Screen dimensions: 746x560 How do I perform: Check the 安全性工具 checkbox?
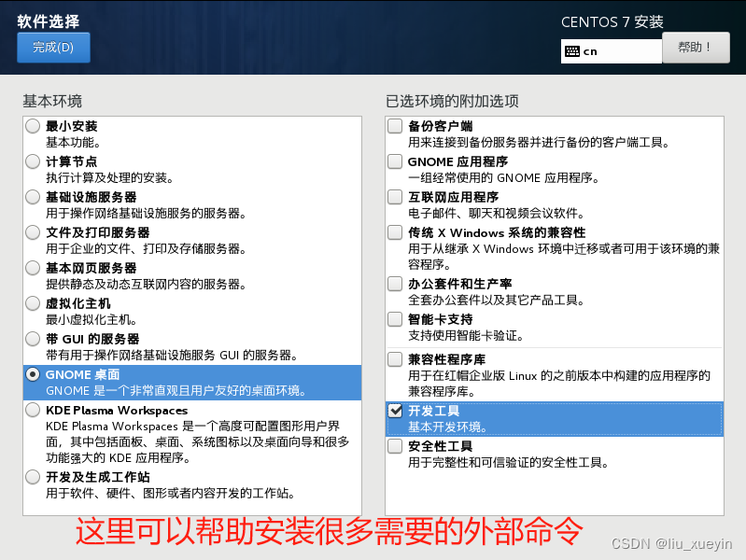(x=395, y=446)
